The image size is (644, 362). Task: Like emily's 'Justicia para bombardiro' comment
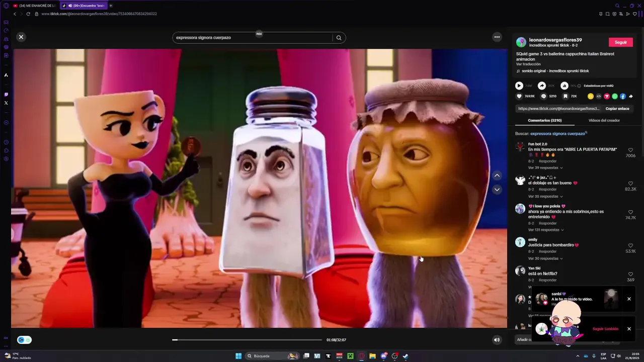tap(630, 245)
